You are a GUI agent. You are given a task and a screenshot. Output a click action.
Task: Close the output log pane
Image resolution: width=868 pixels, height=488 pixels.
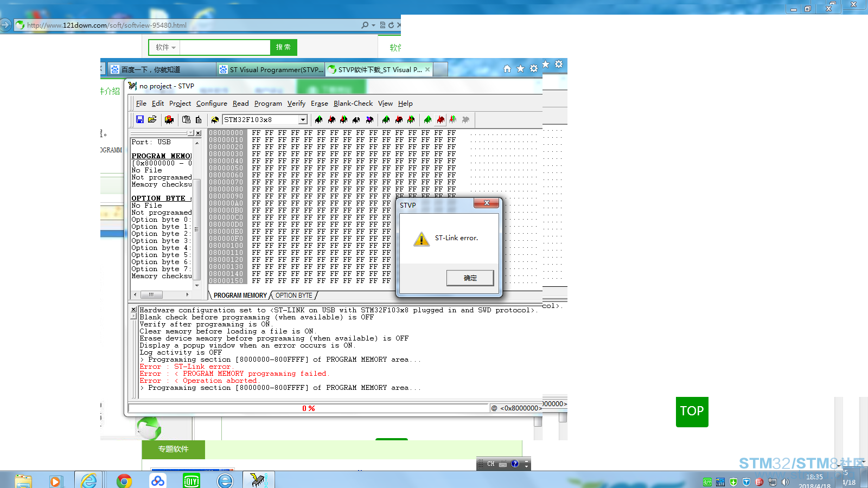pyautogui.click(x=133, y=309)
